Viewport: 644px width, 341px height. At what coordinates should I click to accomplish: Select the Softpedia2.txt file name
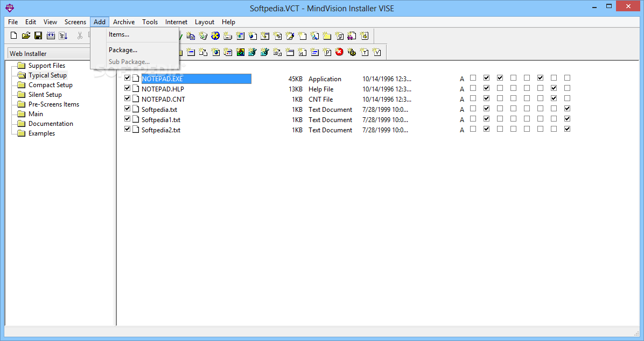point(161,130)
